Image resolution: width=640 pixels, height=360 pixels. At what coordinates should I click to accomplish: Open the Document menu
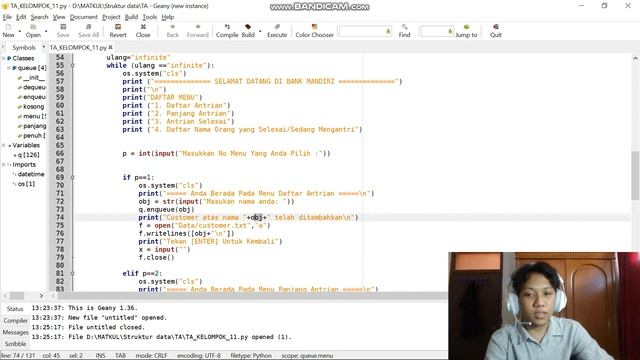coord(83,17)
